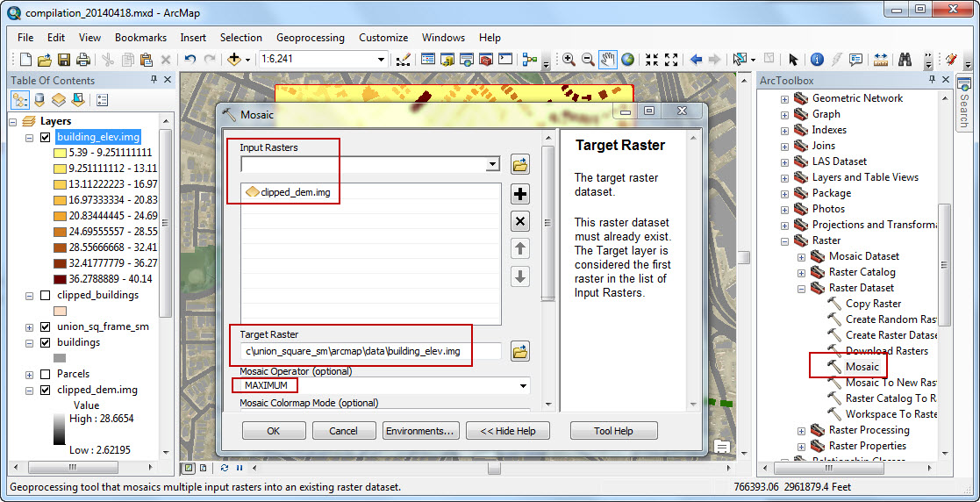Click OK in the Mosaic dialog
Image resolution: width=980 pixels, height=502 pixels.
click(274, 431)
